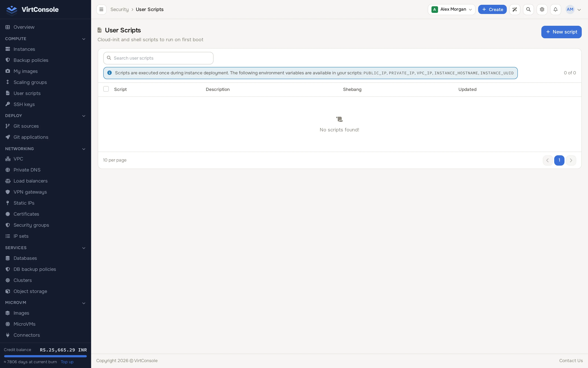This screenshot has height=368, width=588.
Task: Open My images page
Action: click(x=45, y=71)
